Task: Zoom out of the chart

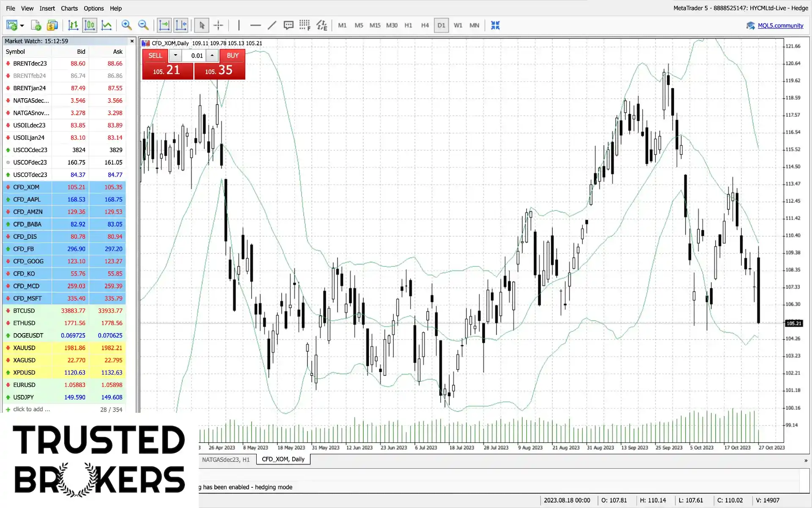Action: click(143, 25)
